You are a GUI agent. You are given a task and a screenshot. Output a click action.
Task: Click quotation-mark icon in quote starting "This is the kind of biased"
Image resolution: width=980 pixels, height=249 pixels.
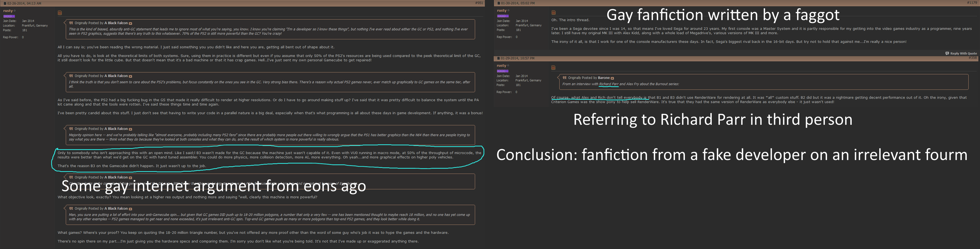[x=71, y=23]
